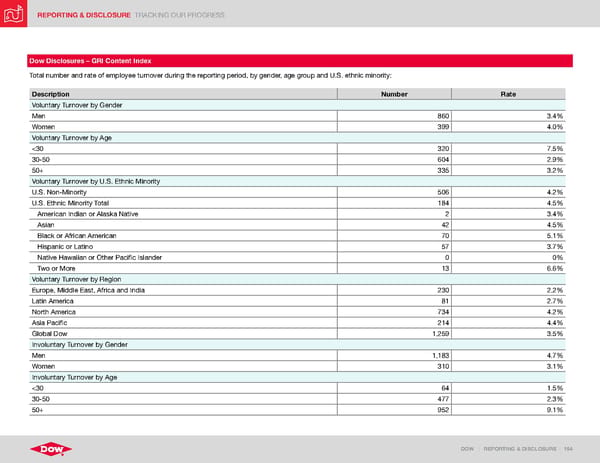This screenshot has height=463, width=600.
Task: Select the U.S. Non-Minority row label
Action: point(59,192)
